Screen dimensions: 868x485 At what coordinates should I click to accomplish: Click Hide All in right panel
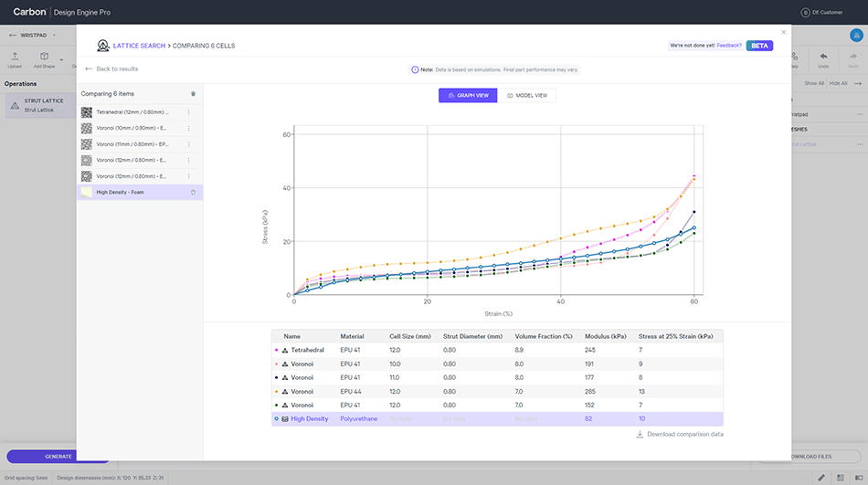pos(838,84)
